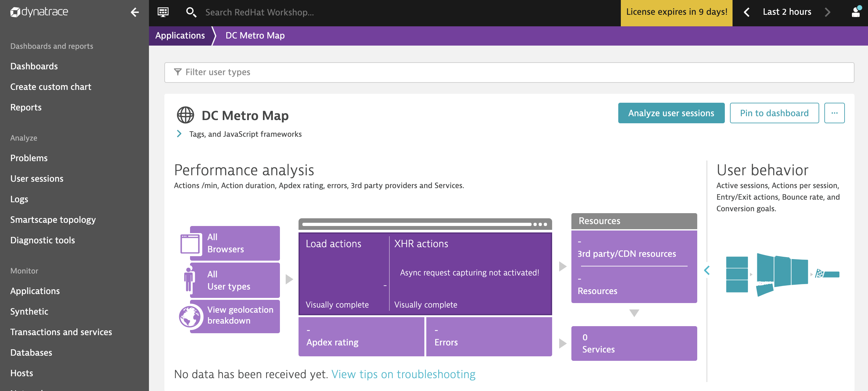Viewport: 868px width, 391px height.
Task: Click the Performance analysis heading
Action: click(x=244, y=170)
